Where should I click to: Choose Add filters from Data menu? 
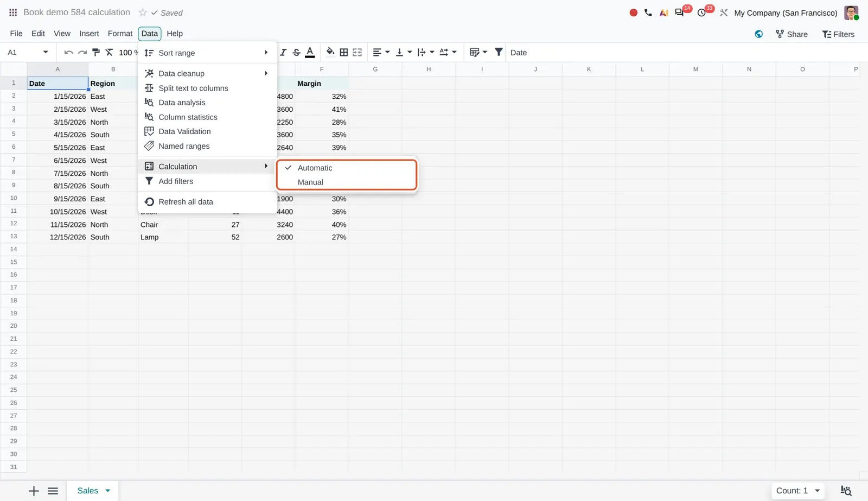[x=207, y=181]
